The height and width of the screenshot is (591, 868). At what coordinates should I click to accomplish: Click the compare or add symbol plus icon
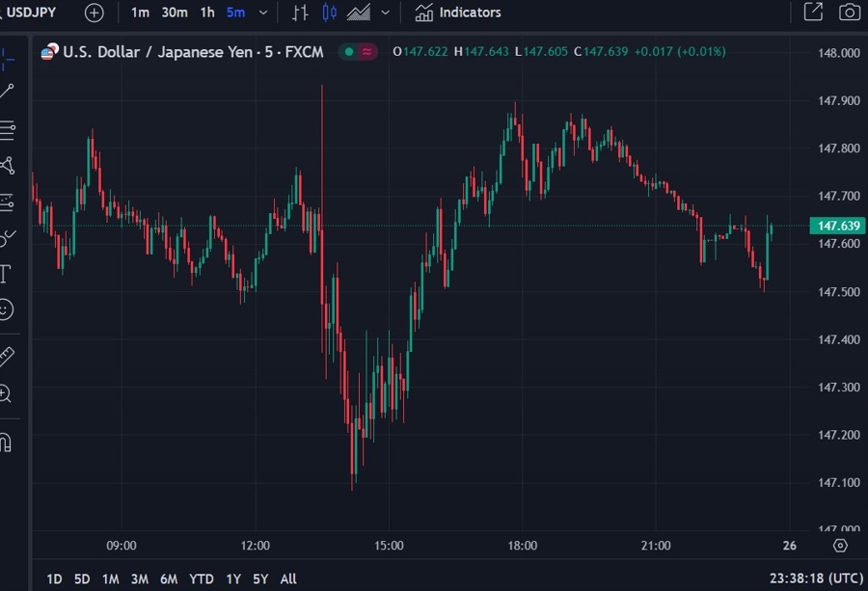[x=95, y=13]
